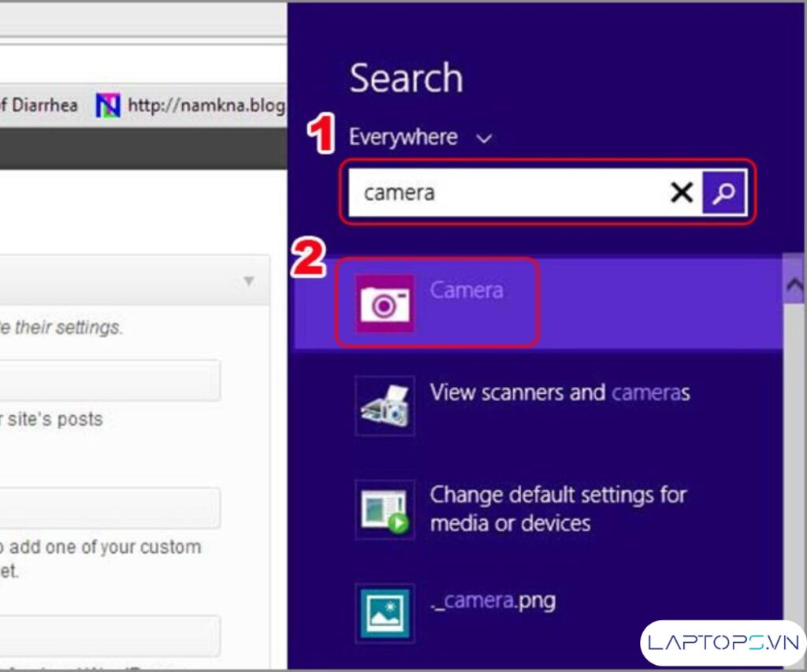Click the media or devices settings icon
The height and width of the screenshot is (672, 807).
point(385,509)
